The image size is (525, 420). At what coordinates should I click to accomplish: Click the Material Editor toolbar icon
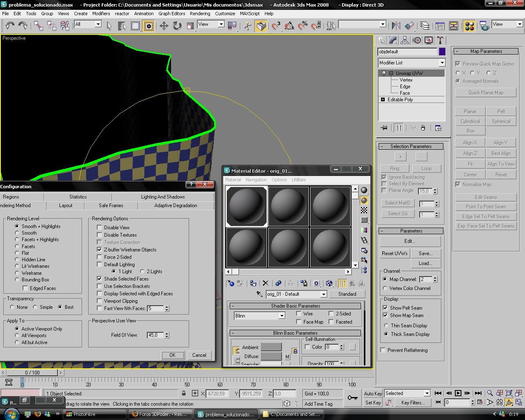coord(470,26)
